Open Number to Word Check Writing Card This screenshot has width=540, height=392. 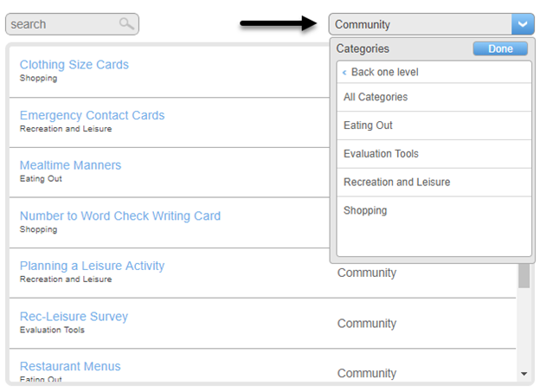[x=119, y=215]
